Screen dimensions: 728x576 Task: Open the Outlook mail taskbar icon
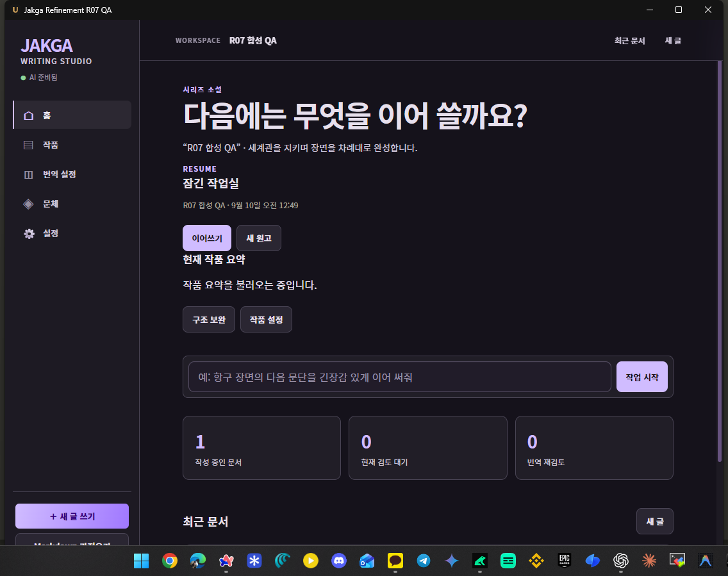pos(367,561)
